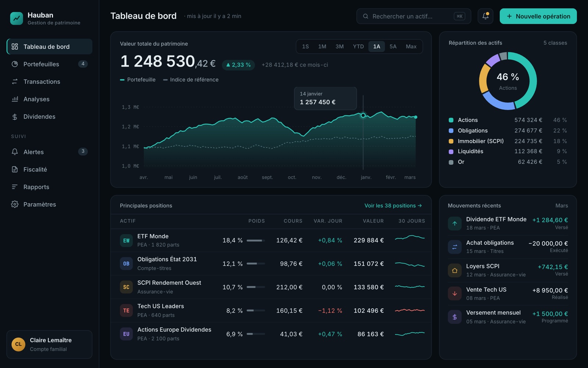The height and width of the screenshot is (368, 588).
Task: Go to Portefeuilles section
Action: (50, 64)
